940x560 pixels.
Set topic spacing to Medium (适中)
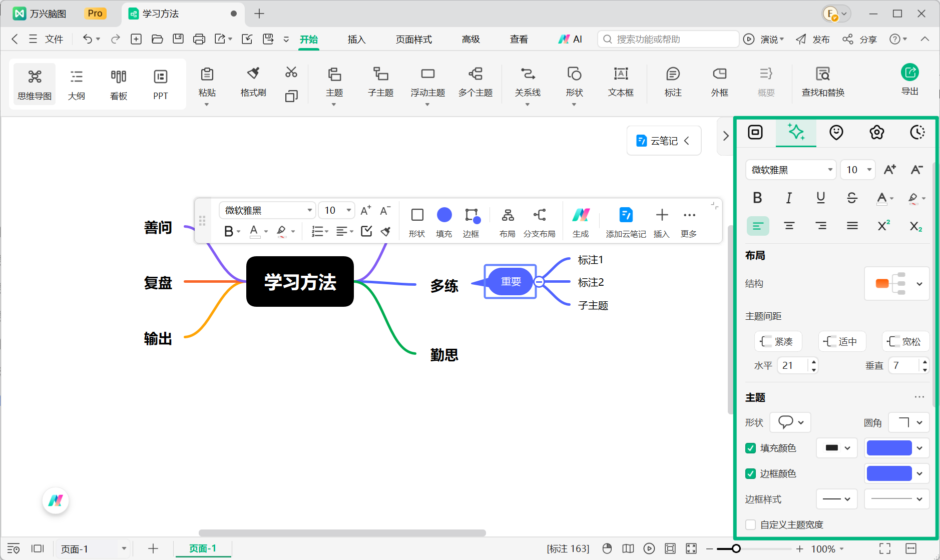tap(842, 341)
